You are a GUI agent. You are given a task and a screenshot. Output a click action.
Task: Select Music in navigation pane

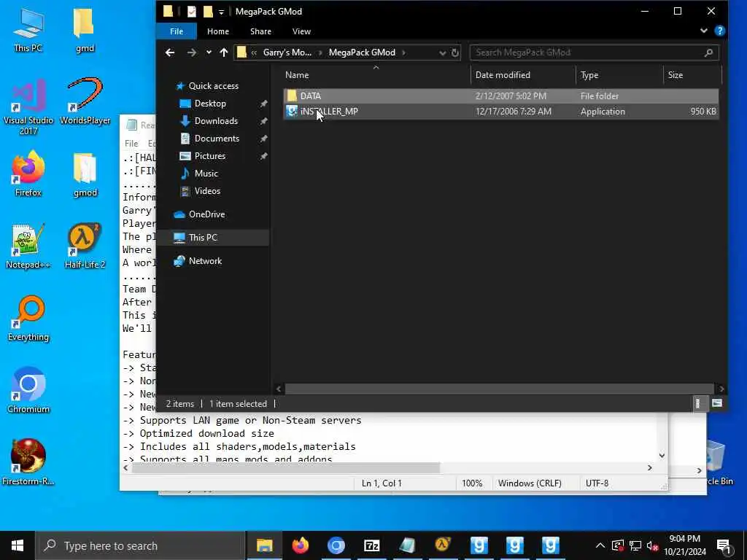tap(206, 174)
